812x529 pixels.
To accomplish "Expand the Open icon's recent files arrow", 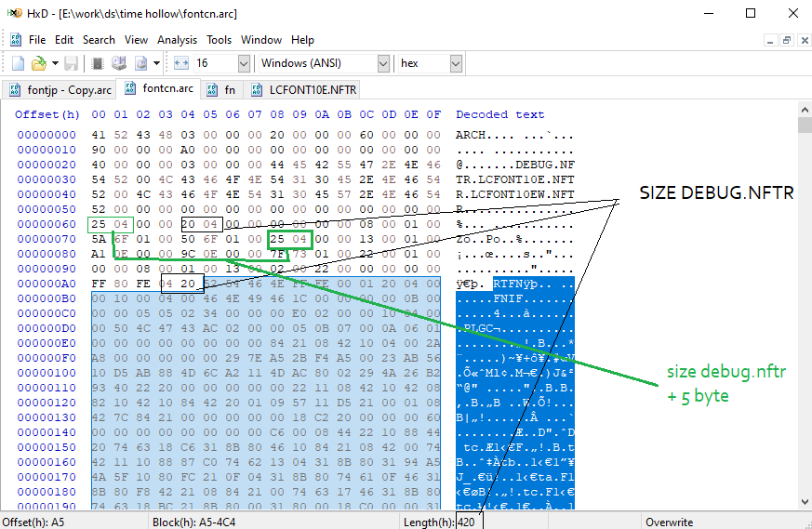I will pos(55,63).
